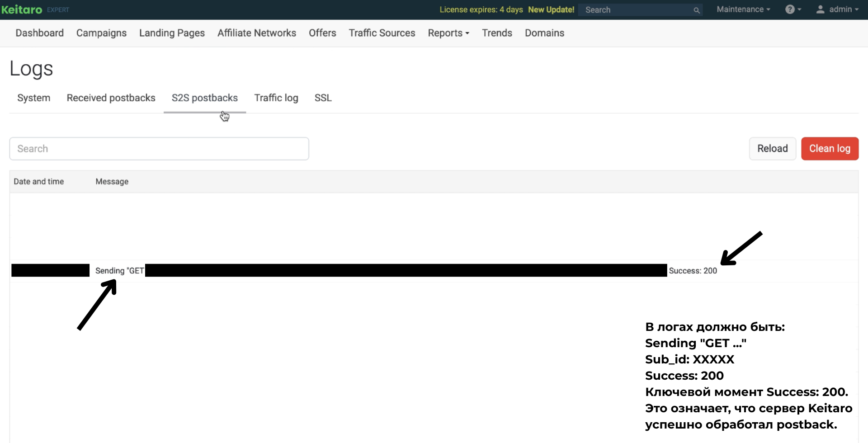Click the top bar Search field

[x=637, y=10]
